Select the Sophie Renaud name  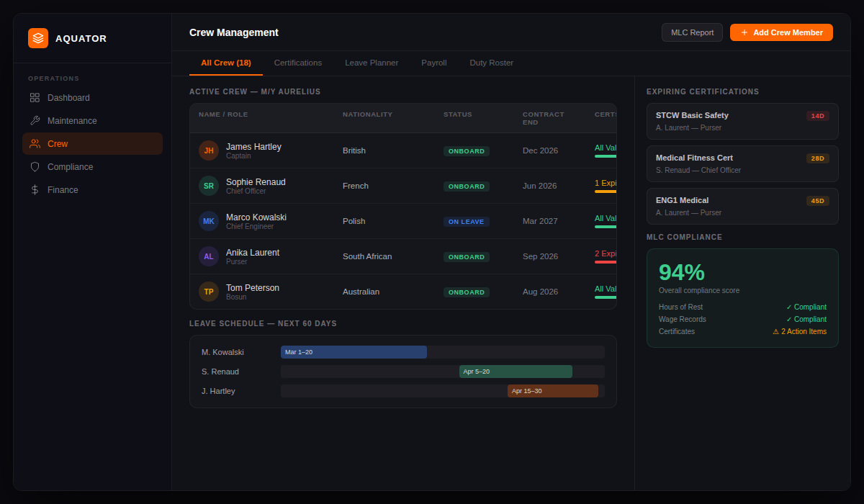(x=256, y=182)
